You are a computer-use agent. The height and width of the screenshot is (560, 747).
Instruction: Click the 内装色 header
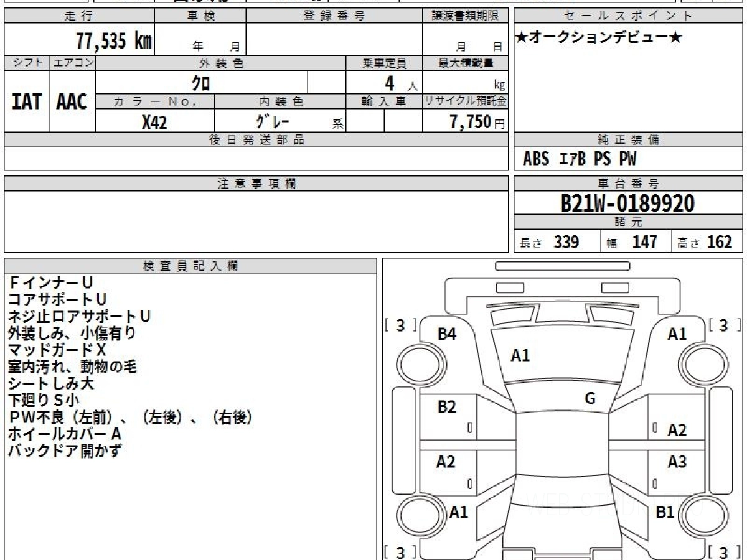pos(280,101)
